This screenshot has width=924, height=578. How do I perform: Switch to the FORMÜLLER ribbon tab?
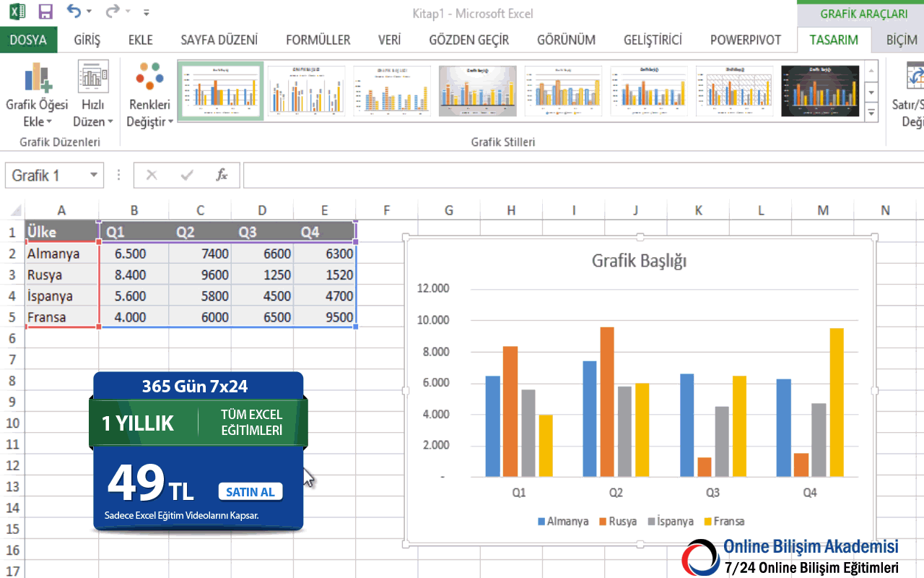tap(318, 40)
